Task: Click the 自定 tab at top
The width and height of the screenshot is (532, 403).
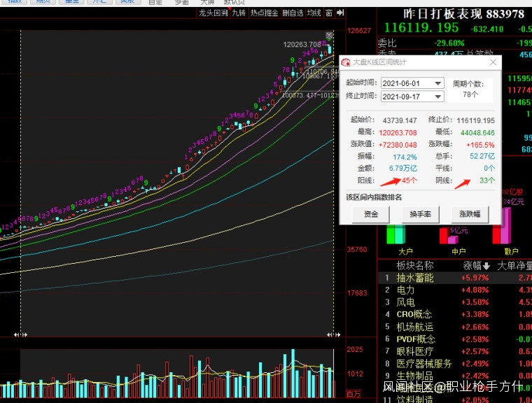Action: (155, 2)
